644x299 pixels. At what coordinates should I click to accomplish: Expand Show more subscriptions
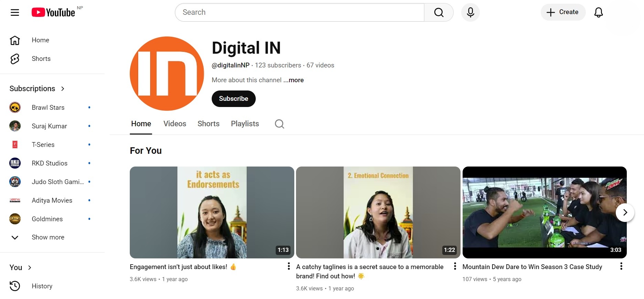coord(47,237)
